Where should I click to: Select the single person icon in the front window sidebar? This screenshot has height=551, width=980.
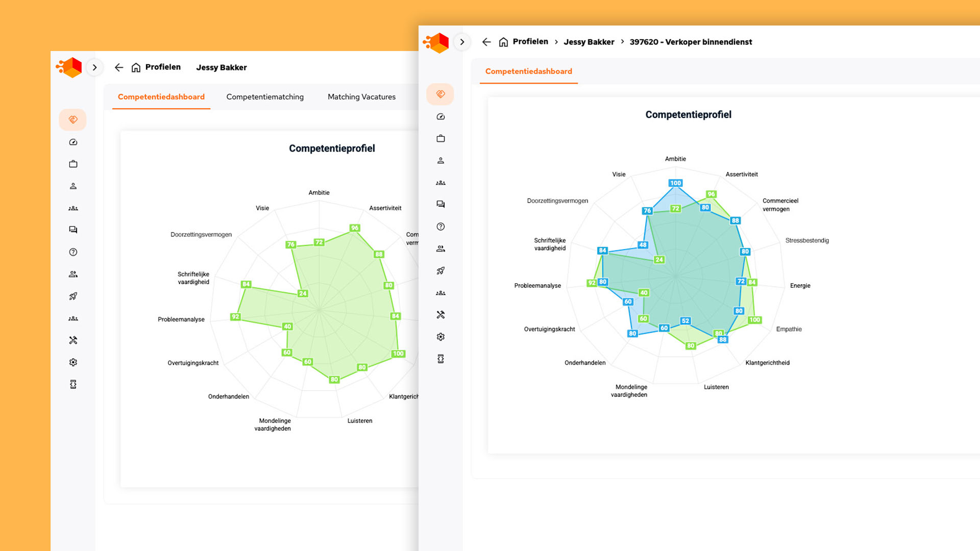coord(440,161)
